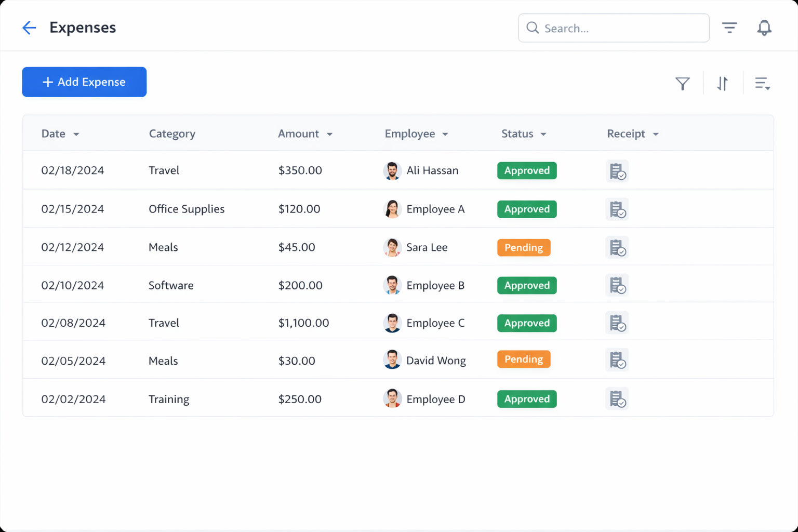Open the notification bell
This screenshot has width=798, height=532.
[x=764, y=28]
